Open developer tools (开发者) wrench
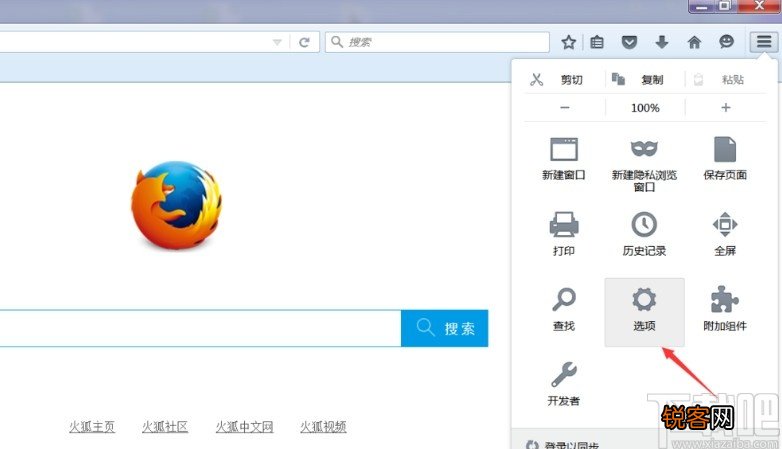782x449 pixels. pos(564,384)
